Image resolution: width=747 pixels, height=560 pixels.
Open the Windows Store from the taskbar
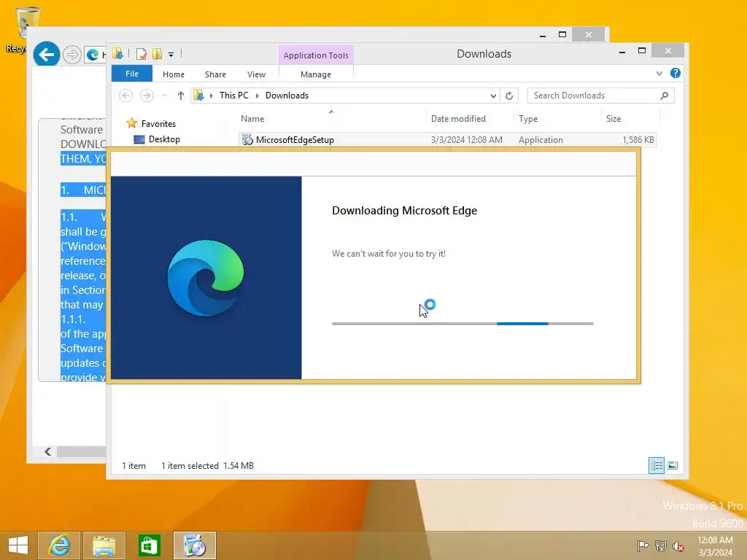coord(149,545)
